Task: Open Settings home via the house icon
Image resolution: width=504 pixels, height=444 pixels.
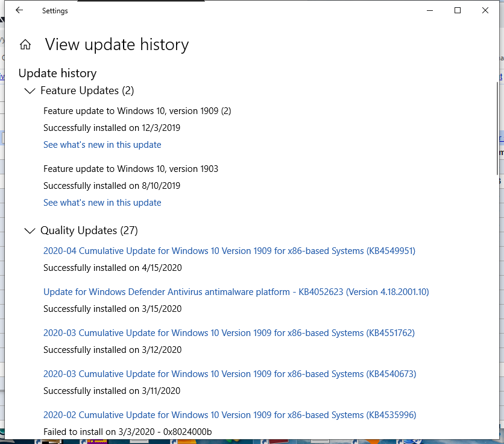Action: click(x=25, y=45)
